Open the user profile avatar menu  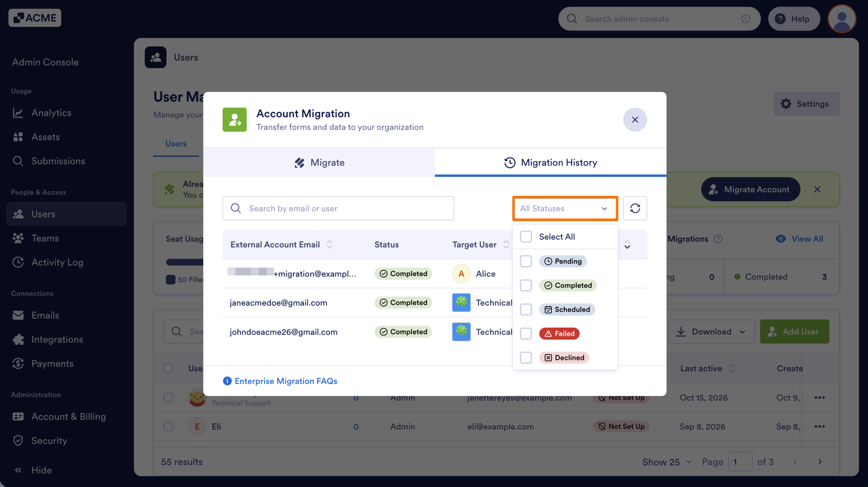click(842, 19)
